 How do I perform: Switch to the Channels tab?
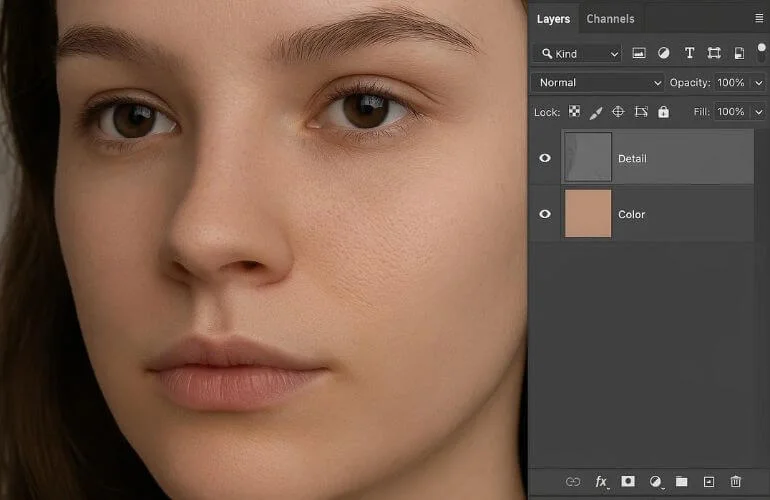coord(610,19)
